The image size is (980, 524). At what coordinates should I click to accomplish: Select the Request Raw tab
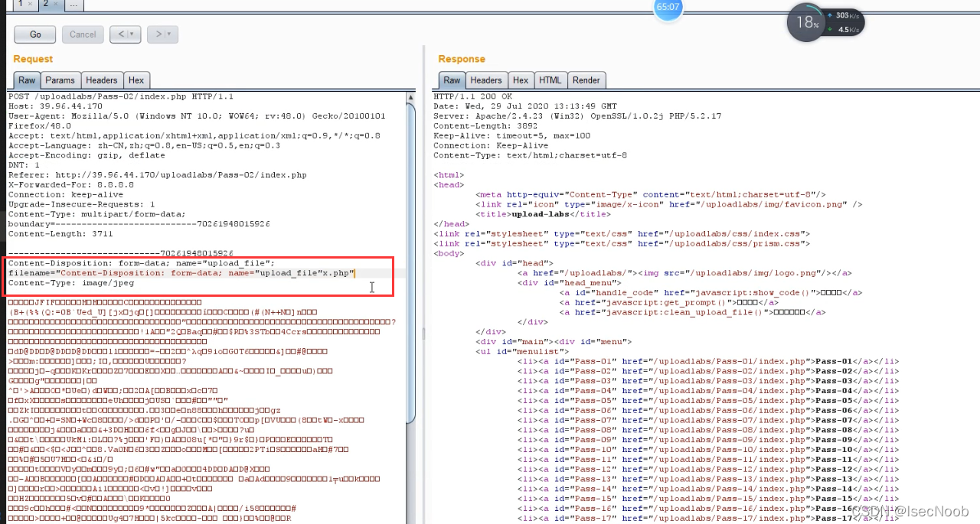[x=27, y=80]
